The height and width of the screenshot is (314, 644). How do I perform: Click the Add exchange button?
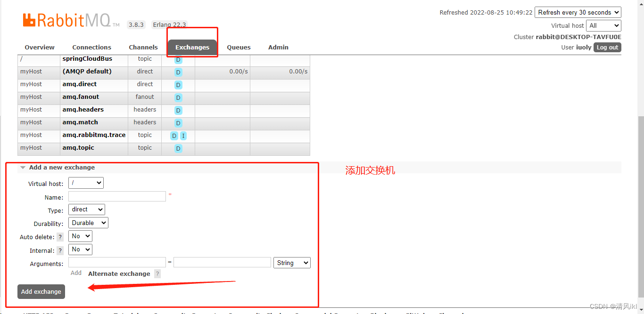point(41,291)
